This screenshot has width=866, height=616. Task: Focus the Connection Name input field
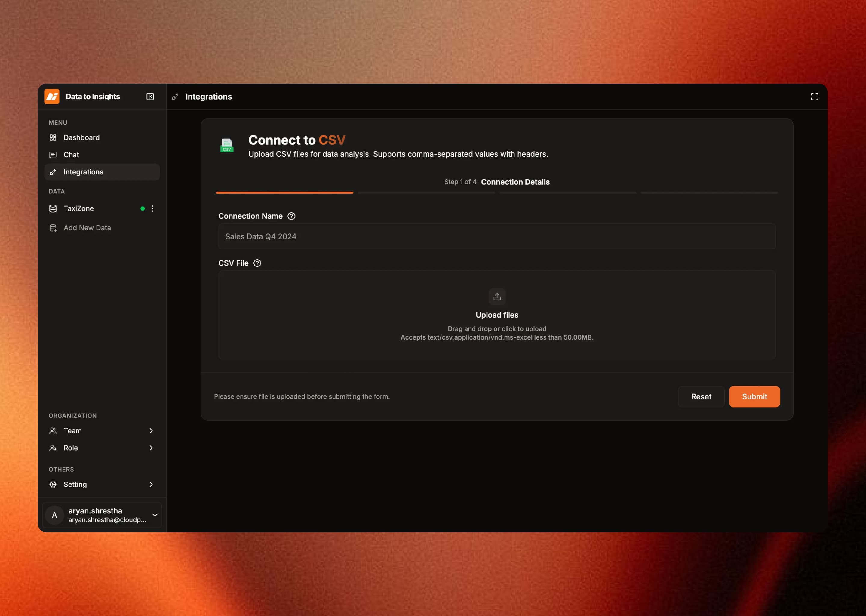(497, 237)
